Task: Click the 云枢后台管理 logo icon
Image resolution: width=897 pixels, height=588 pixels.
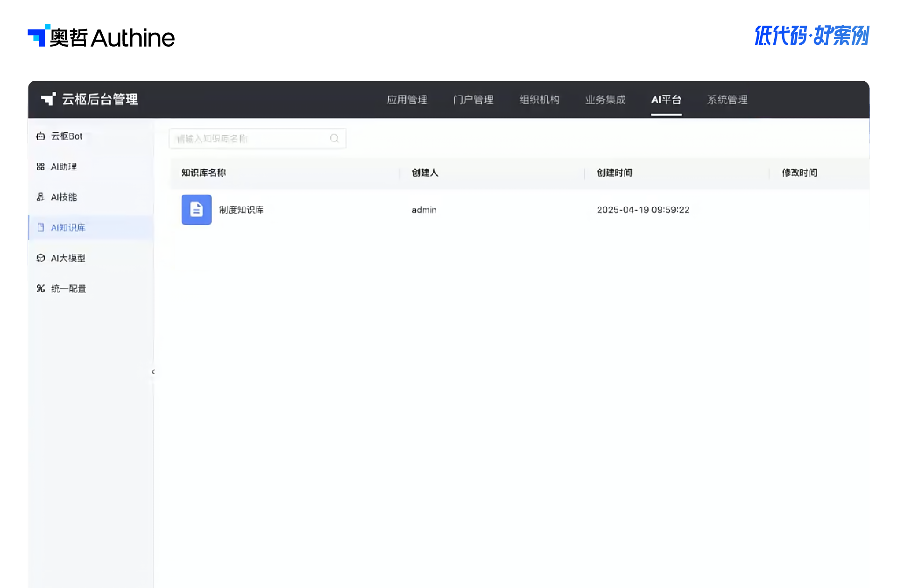Action: coord(48,99)
